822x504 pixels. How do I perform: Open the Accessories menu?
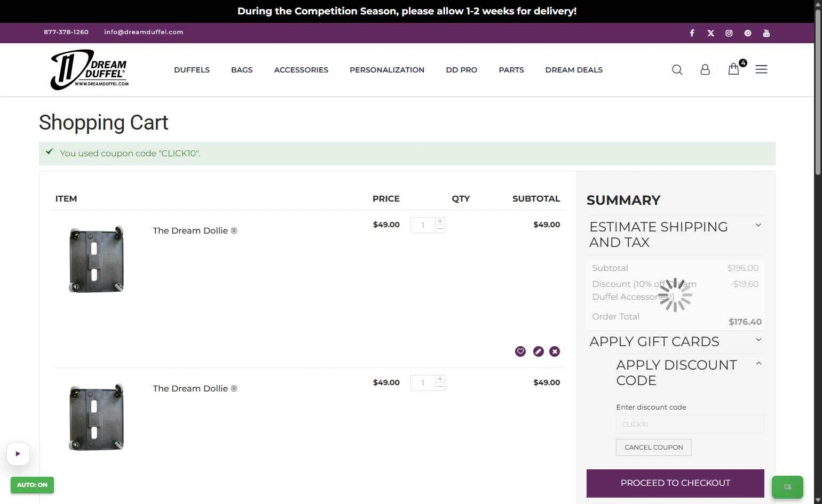tap(301, 70)
